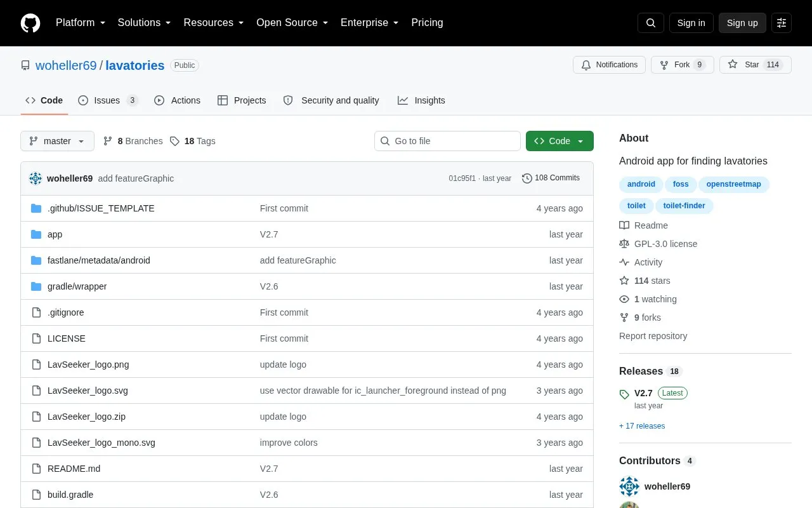
Task: Open the app folder
Action: click(x=55, y=234)
